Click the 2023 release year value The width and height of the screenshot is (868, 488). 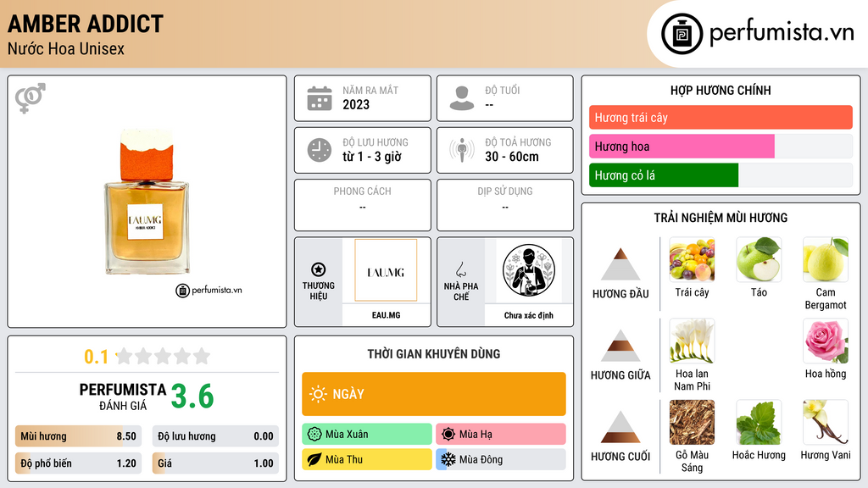coord(356,104)
